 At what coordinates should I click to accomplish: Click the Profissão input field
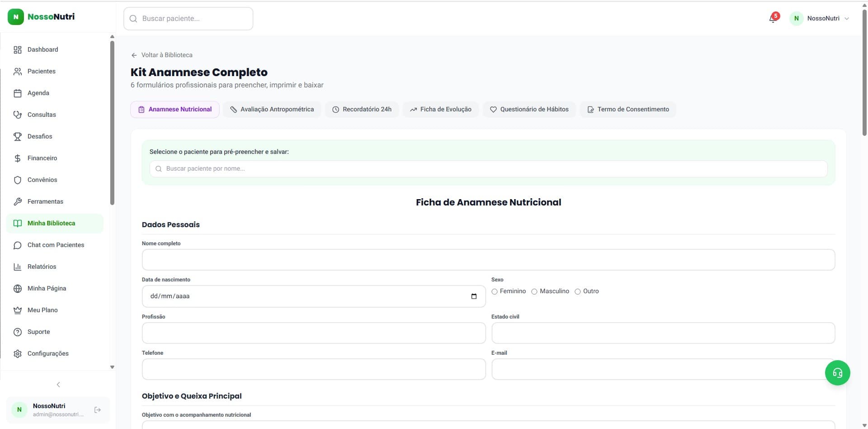(314, 334)
